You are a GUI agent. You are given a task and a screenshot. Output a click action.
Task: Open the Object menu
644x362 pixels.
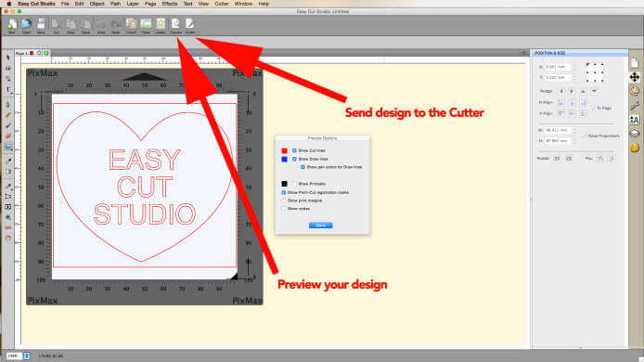tap(97, 4)
